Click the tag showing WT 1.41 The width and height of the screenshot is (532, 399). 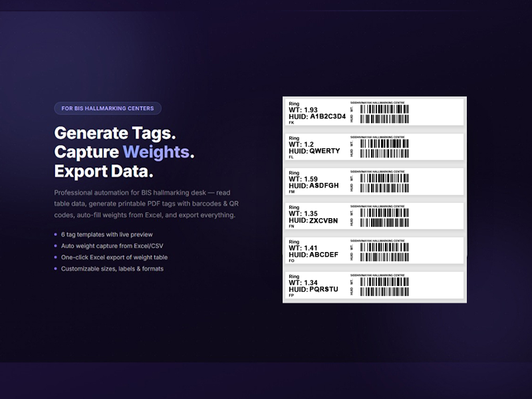click(x=374, y=250)
